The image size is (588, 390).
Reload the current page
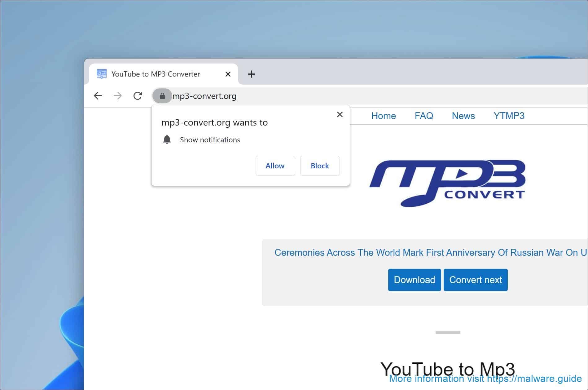pos(138,96)
